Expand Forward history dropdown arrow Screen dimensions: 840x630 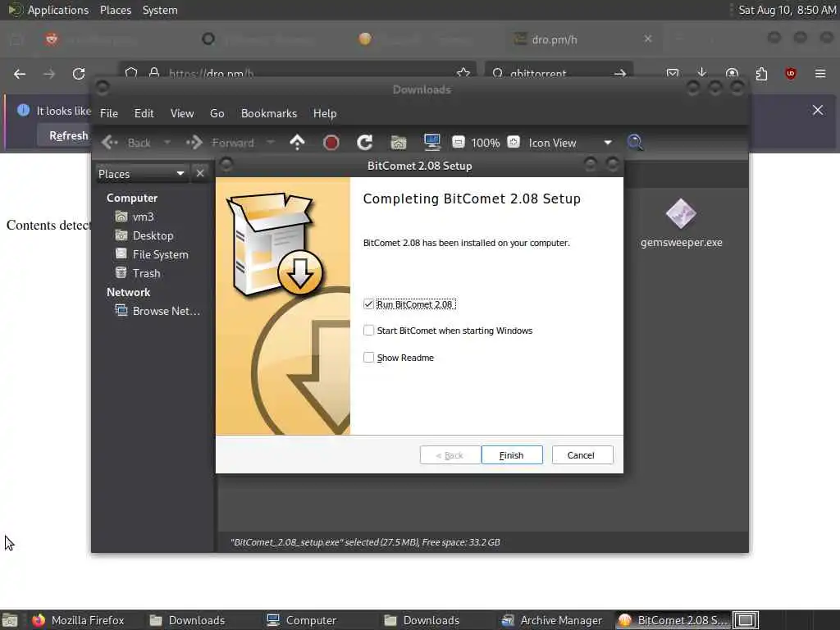pyautogui.click(x=270, y=143)
